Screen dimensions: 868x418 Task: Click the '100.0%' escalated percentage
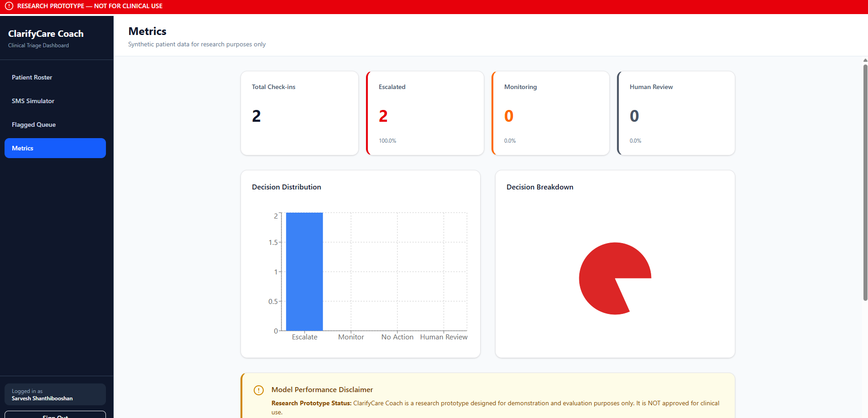387,141
